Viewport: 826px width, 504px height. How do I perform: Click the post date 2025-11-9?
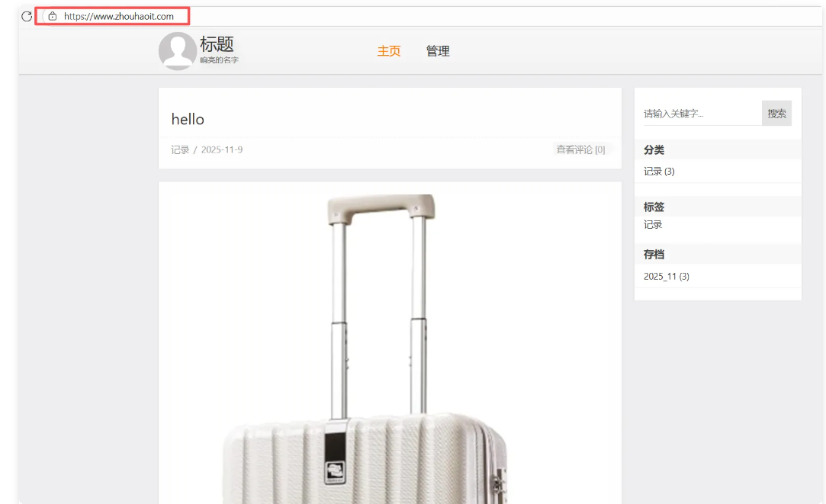(222, 149)
